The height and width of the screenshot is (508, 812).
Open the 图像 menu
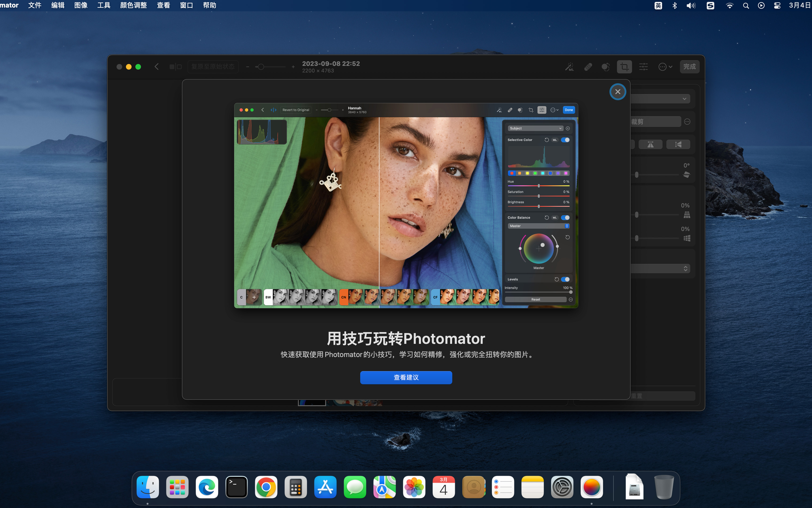tap(81, 5)
